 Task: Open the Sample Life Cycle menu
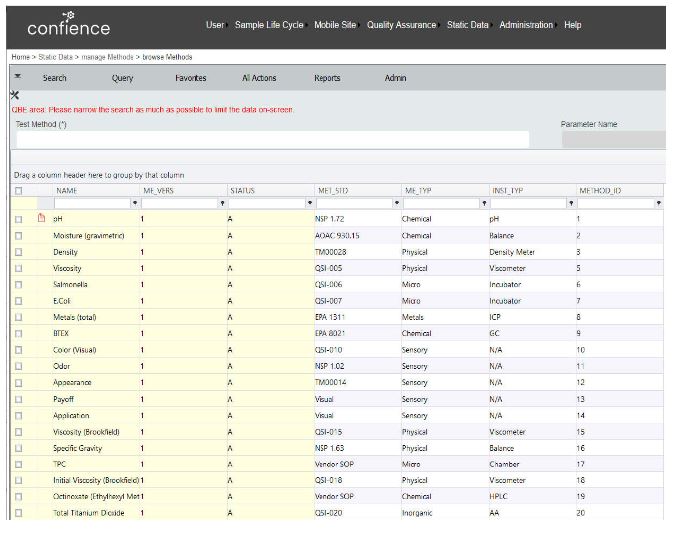tap(268, 25)
